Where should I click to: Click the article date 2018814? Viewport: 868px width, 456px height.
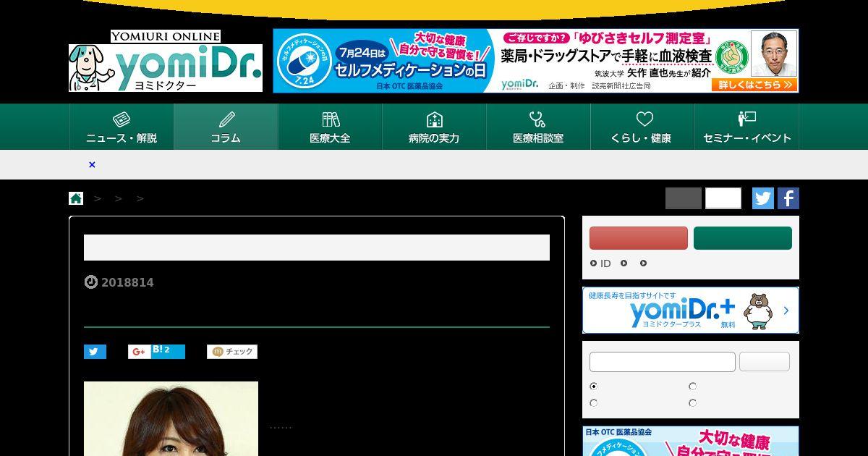[x=127, y=282]
